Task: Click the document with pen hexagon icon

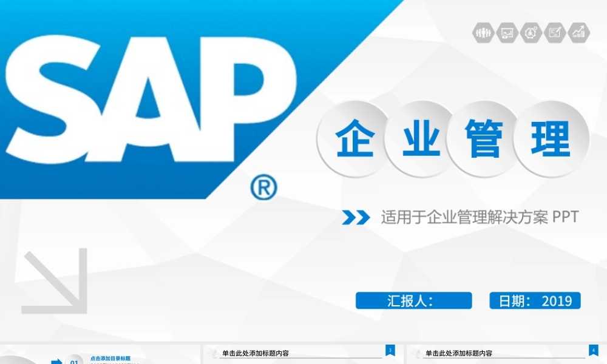Action: [x=555, y=33]
